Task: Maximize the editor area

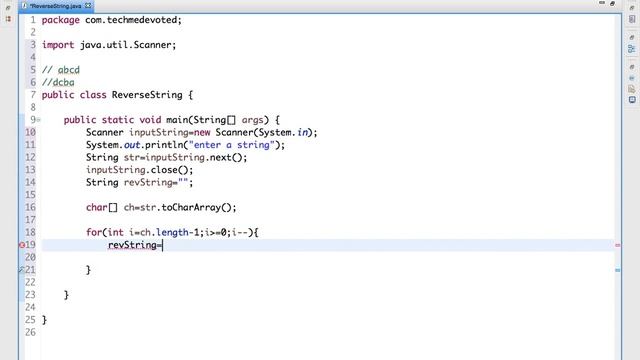Action: [612, 4]
